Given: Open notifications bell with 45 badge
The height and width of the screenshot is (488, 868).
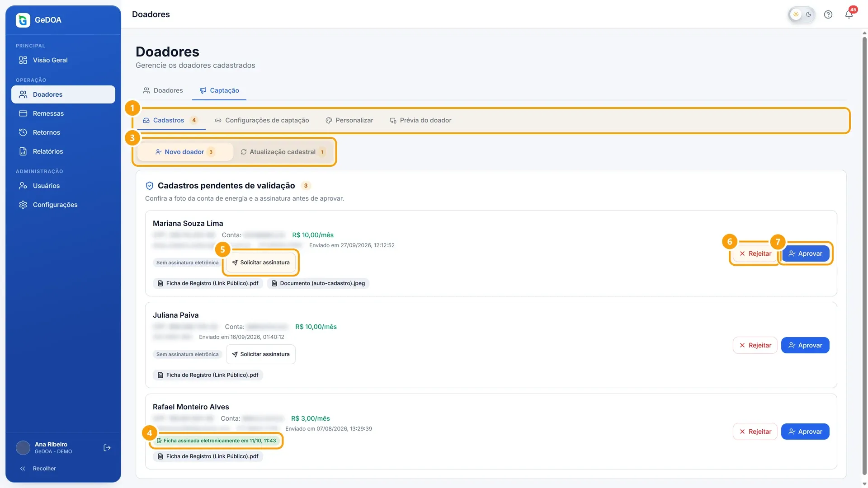Looking at the screenshot, I should [849, 14].
